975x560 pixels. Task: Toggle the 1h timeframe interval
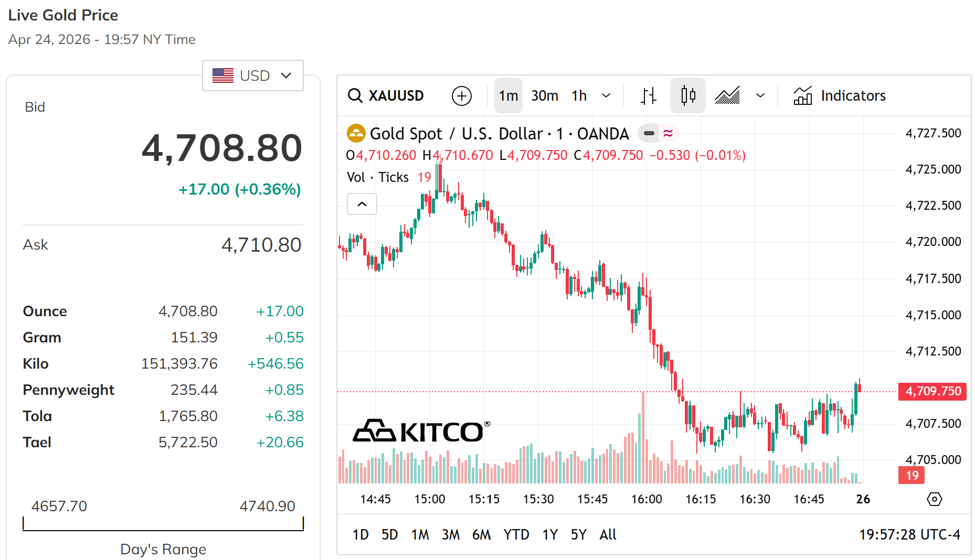coord(579,95)
